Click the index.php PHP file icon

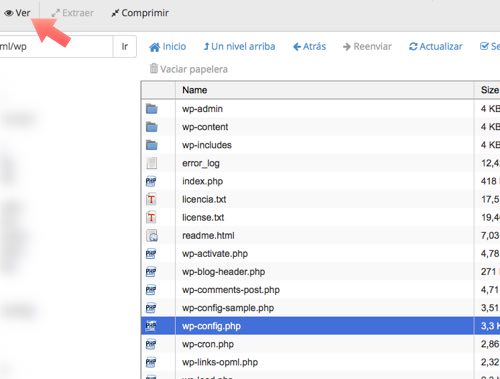[x=151, y=181]
